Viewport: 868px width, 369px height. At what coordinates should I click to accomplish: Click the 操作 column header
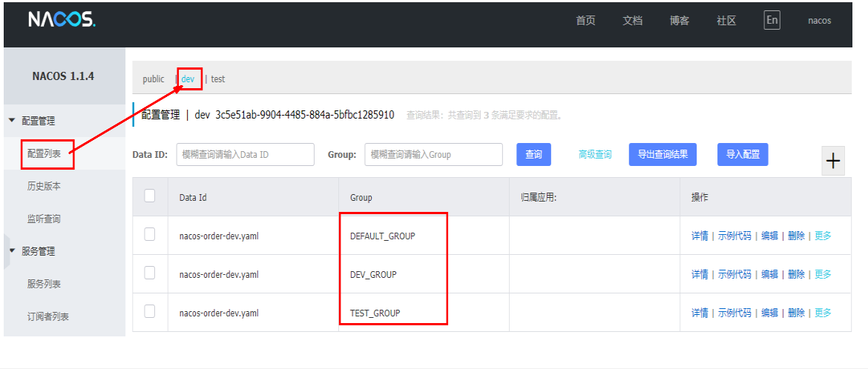point(700,198)
